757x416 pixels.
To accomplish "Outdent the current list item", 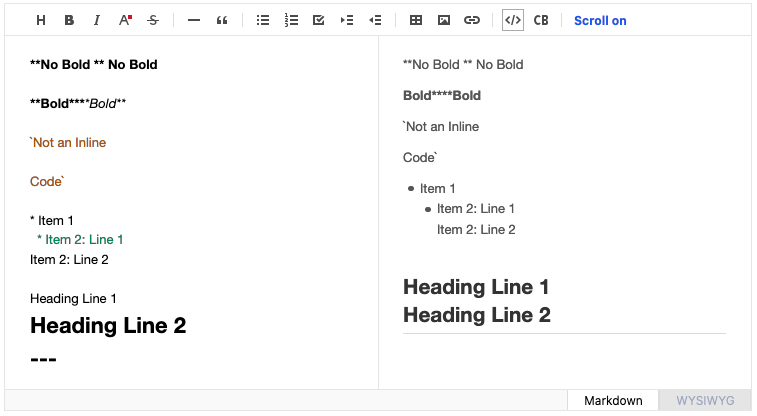I will pyautogui.click(x=375, y=20).
